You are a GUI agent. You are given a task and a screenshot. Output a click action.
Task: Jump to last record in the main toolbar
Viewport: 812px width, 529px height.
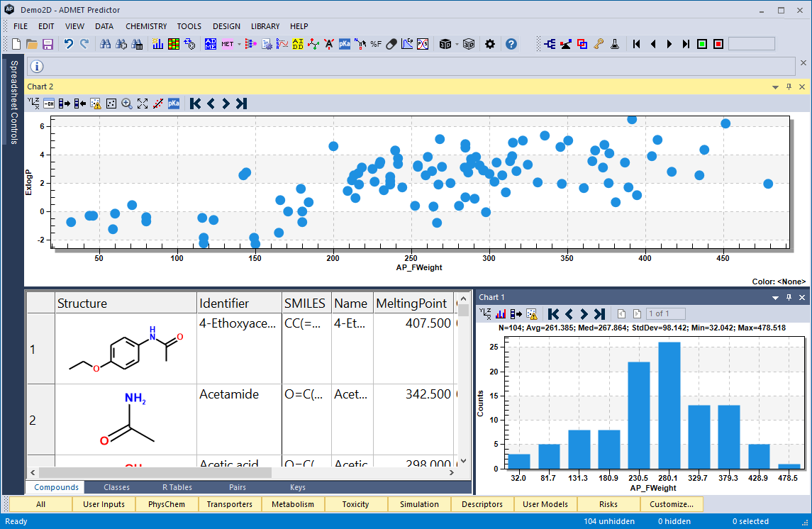686,45
